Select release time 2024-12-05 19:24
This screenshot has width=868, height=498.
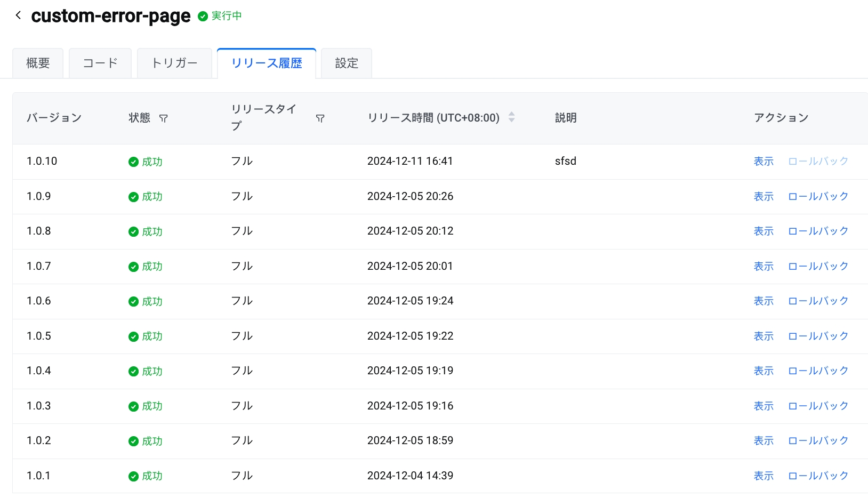(411, 301)
